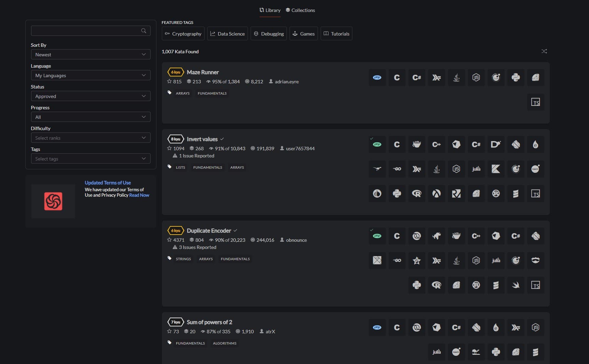Select the JavaScript icon on Duplicate Encoder
The image size is (589, 364).
[476, 260]
